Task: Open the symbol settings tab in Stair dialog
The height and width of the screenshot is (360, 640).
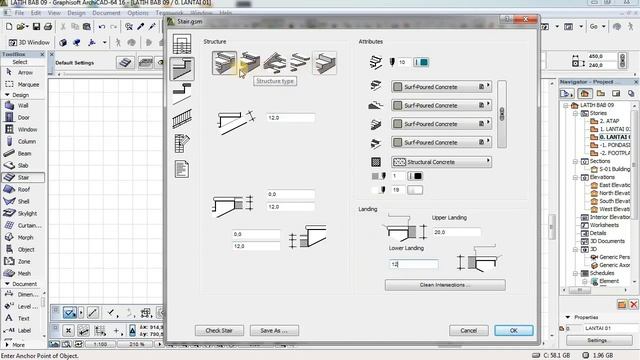Action: [182, 144]
